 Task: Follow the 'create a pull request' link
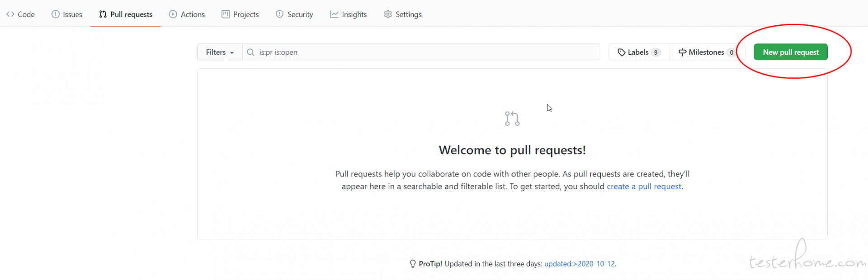(644, 186)
